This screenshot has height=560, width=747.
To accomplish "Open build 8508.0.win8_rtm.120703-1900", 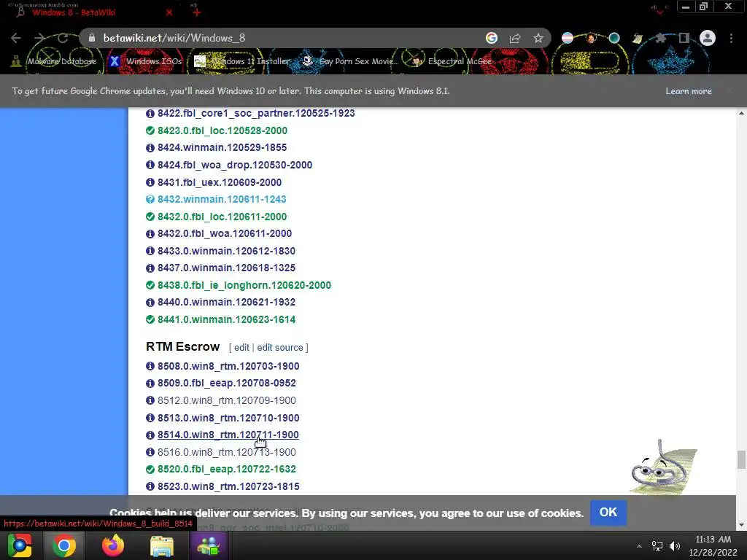I will [228, 366].
